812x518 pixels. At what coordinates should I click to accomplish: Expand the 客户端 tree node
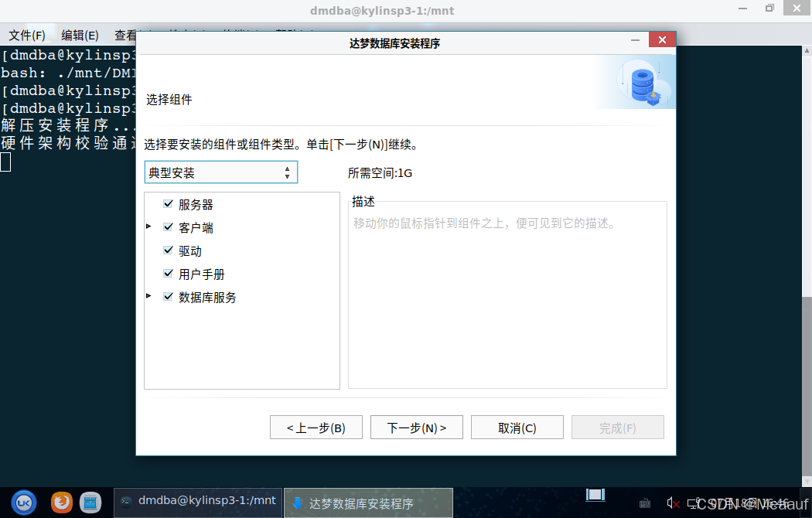148,226
